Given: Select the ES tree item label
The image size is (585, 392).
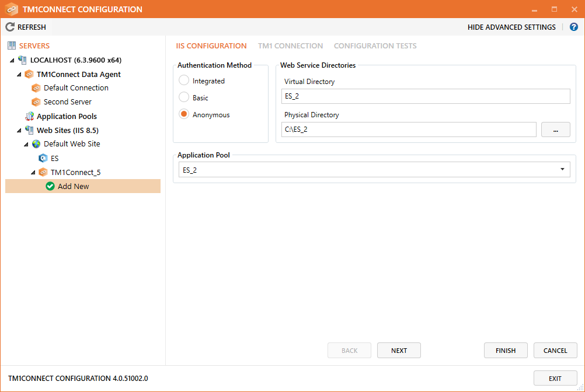Looking at the screenshot, I should click(55, 158).
